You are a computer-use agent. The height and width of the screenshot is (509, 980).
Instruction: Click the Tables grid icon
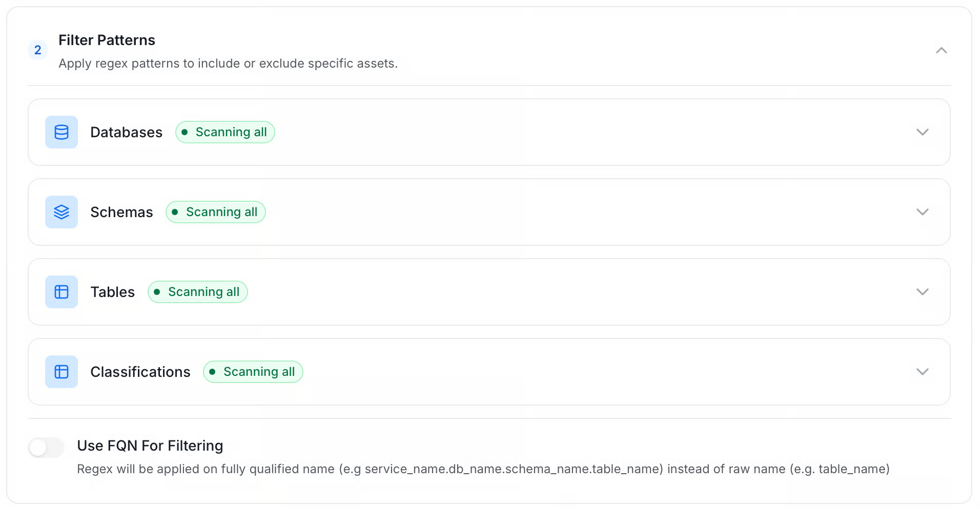(62, 292)
